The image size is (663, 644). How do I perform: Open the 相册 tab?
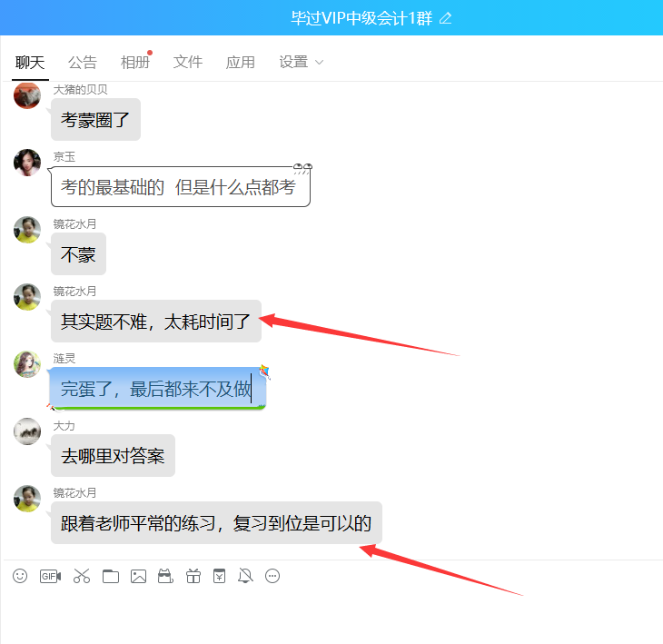pos(135,62)
